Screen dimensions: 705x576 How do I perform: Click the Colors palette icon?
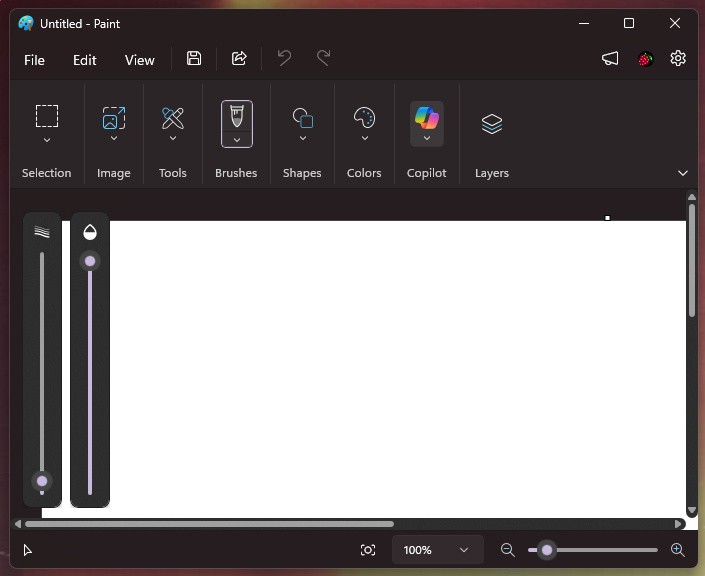(x=364, y=118)
